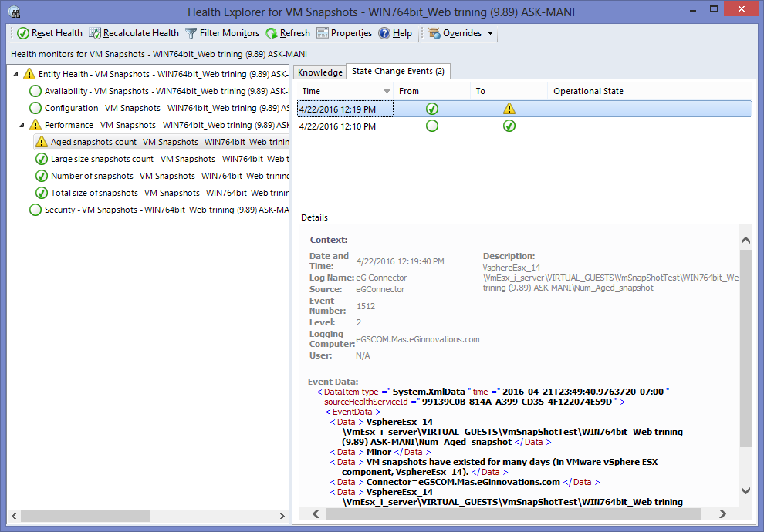Image resolution: width=764 pixels, height=532 pixels.
Task: Click the From column header
Action: (x=431, y=91)
